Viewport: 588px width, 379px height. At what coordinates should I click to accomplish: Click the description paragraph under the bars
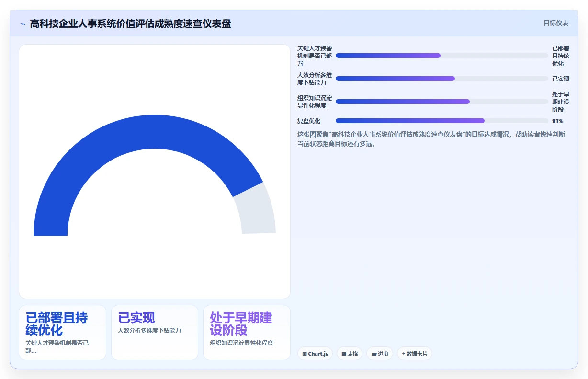(x=431, y=139)
